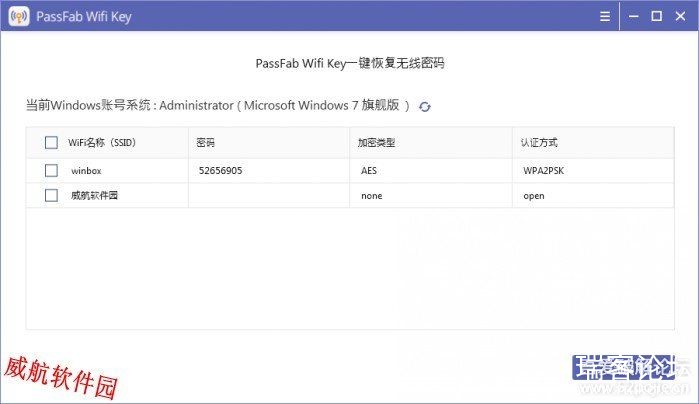Click the PassFab Wifi Key logo icon
This screenshot has height=404, width=699.
click(19, 16)
